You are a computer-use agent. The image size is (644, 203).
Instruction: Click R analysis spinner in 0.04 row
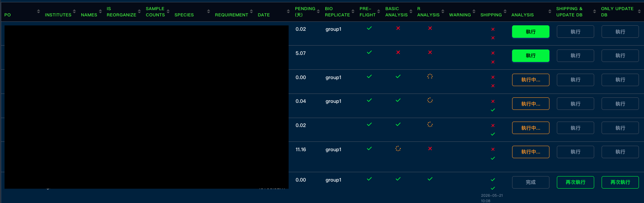430,100
